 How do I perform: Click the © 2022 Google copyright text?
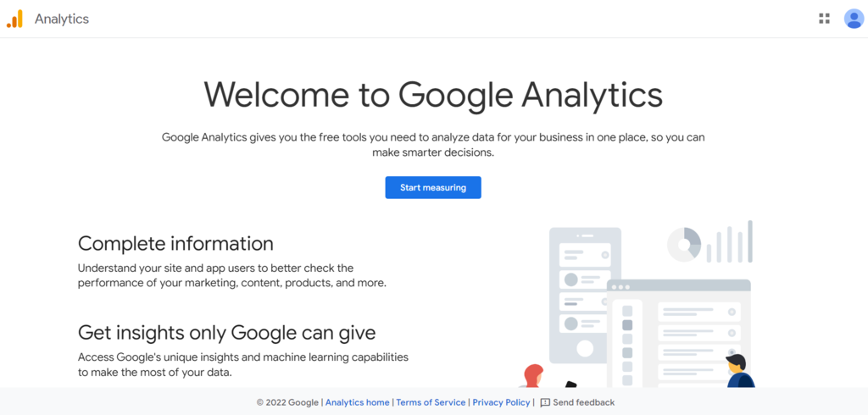click(287, 402)
